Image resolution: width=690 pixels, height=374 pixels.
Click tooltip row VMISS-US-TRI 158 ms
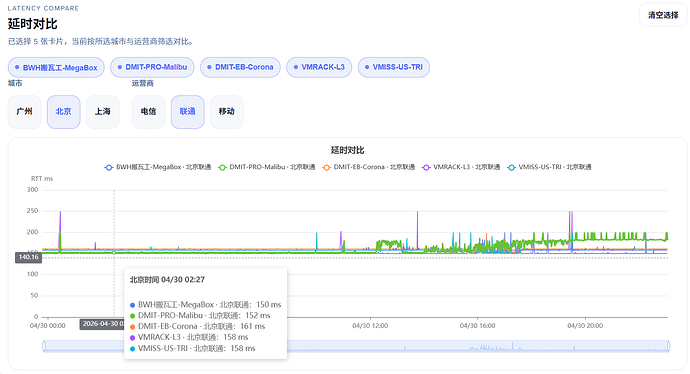point(193,348)
